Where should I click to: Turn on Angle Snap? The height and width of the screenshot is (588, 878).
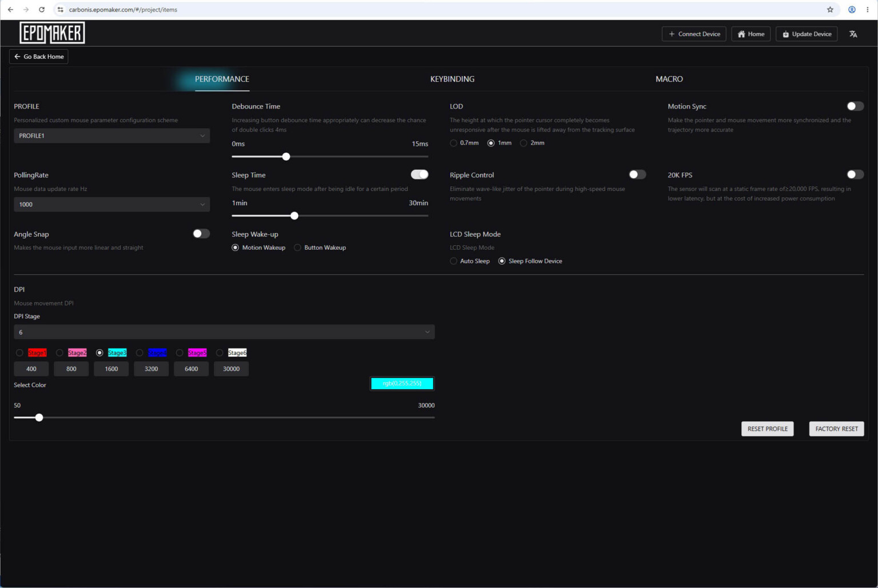201,234
